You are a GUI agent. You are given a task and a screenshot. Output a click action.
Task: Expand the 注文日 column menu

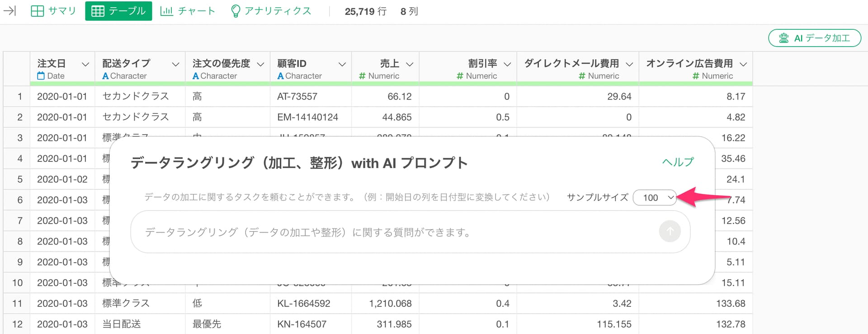click(85, 64)
